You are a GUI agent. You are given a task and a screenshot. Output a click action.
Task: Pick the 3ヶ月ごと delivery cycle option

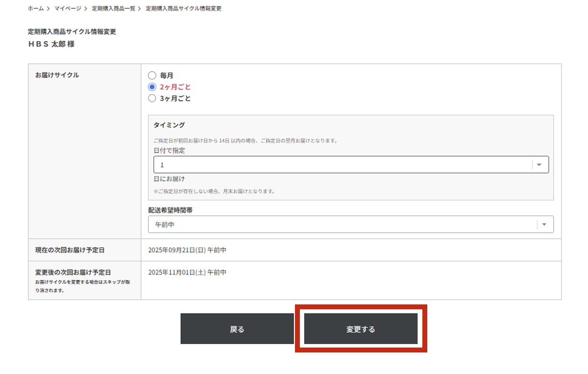pyautogui.click(x=152, y=98)
